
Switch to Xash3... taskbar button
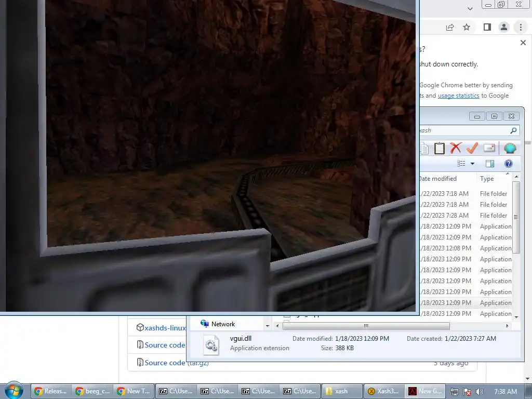(x=383, y=391)
